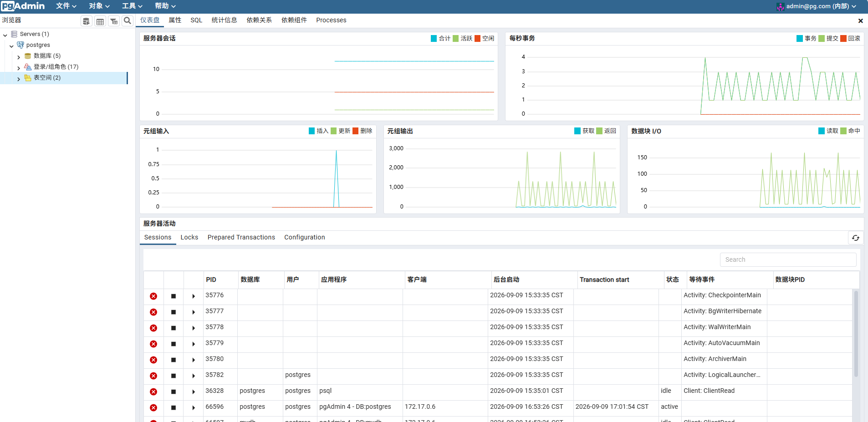
Task: Refresh the server activity list
Action: [856, 238]
